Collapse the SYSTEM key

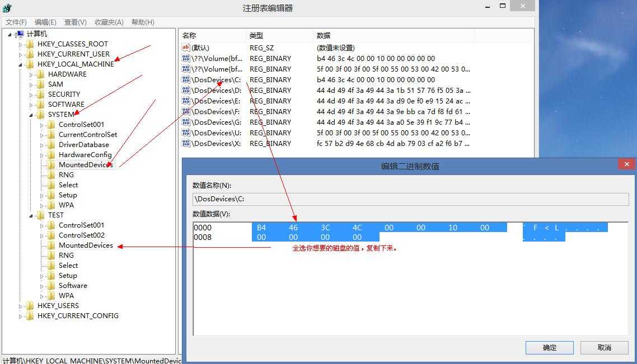[31, 115]
